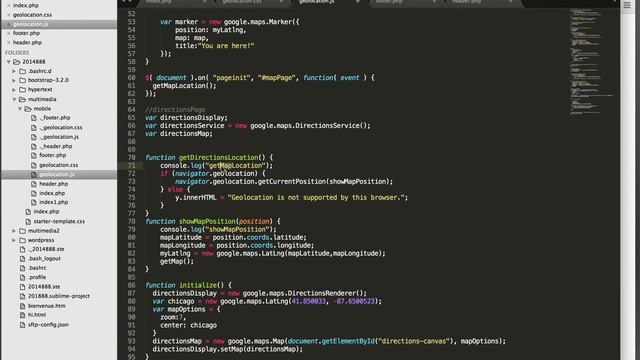Expand the .bashrc.d folder arrow
The image size is (640, 360).
coord(14,71)
